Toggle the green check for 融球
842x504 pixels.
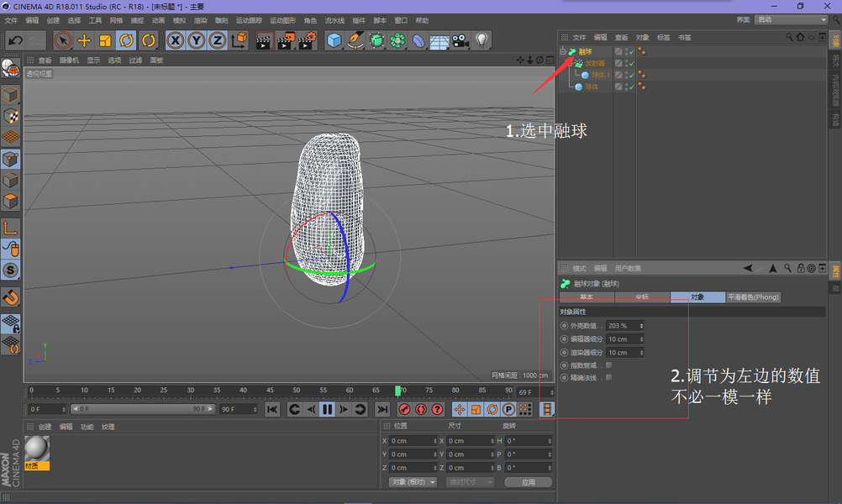point(632,51)
